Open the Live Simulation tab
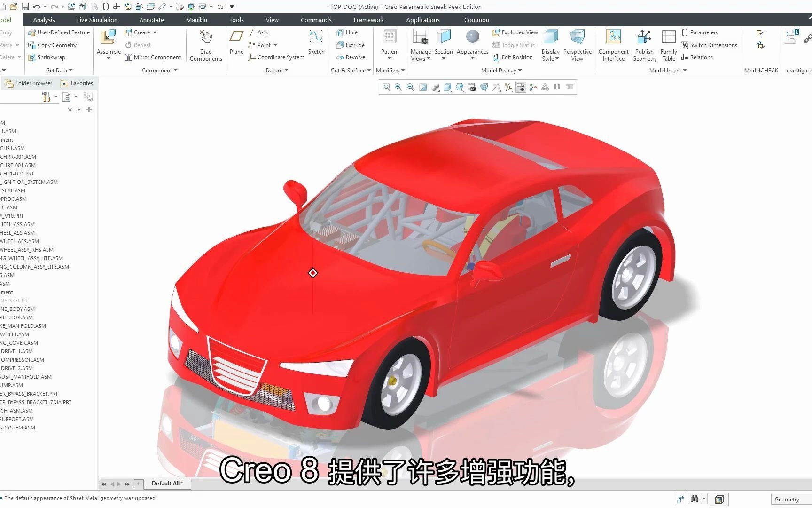812x508 pixels. coord(96,19)
